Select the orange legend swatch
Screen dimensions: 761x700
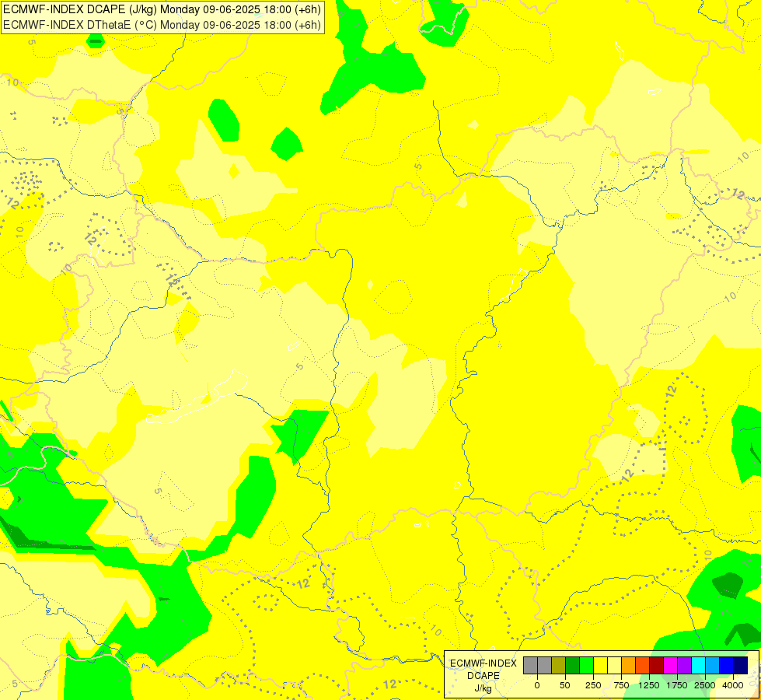[x=629, y=666]
